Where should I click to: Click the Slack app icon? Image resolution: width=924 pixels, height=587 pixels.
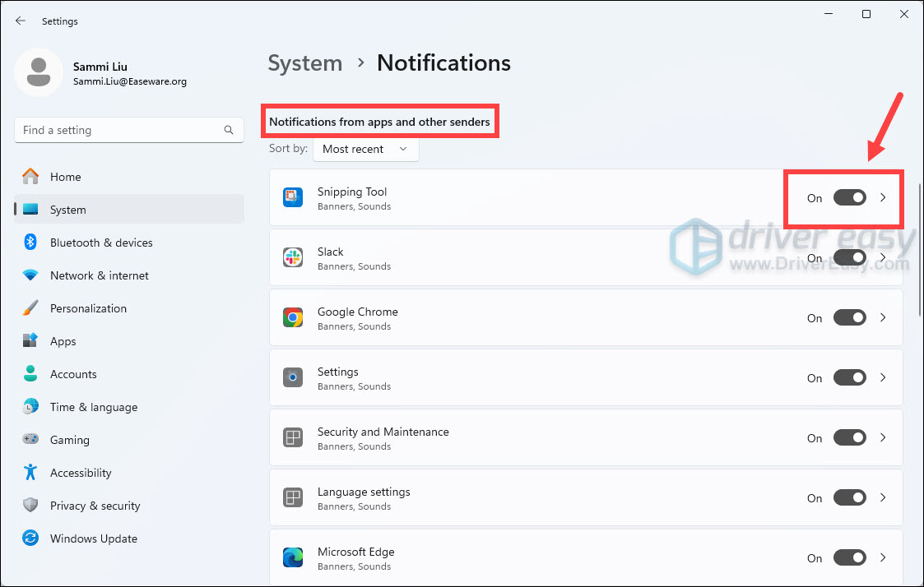pyautogui.click(x=293, y=257)
